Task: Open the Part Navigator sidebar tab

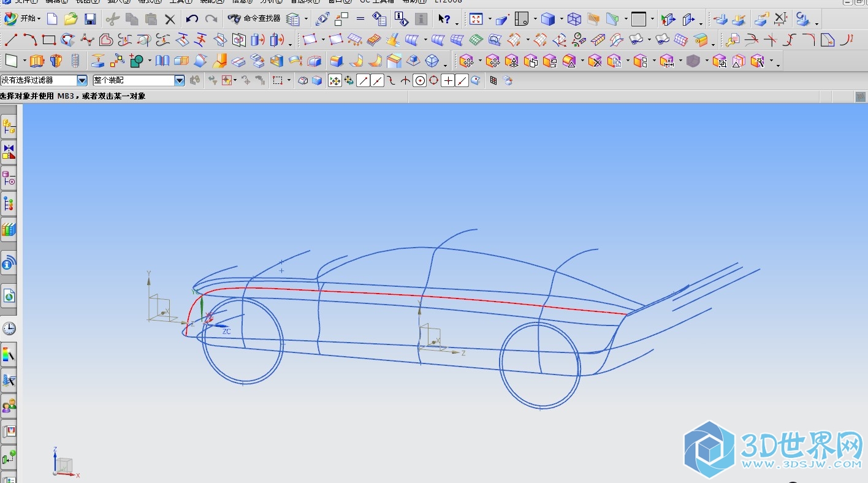Action: click(x=9, y=178)
